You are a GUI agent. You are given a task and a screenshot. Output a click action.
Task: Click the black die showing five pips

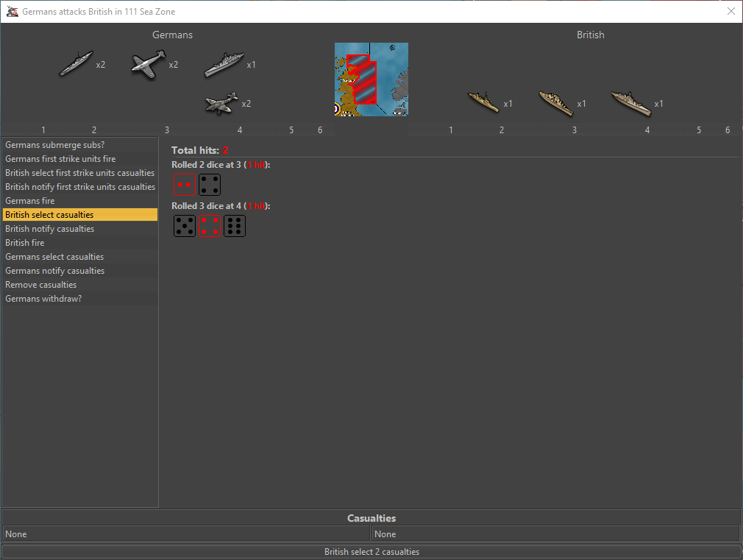coord(185,226)
